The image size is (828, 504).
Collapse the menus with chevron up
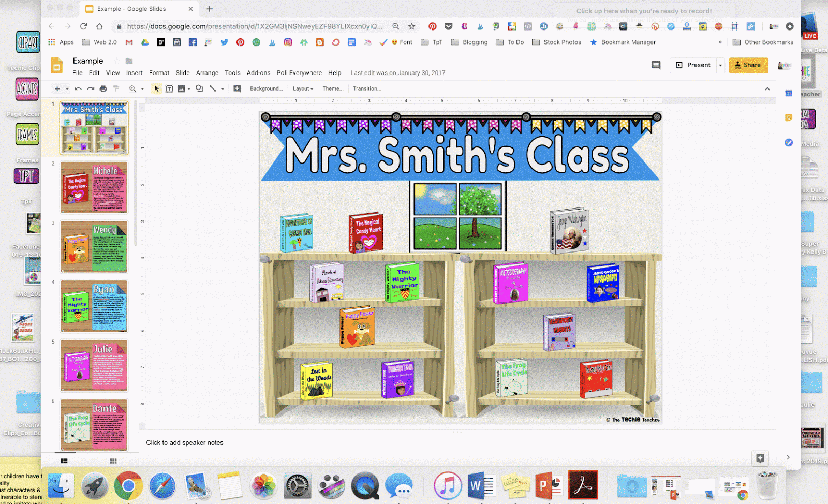tap(767, 89)
